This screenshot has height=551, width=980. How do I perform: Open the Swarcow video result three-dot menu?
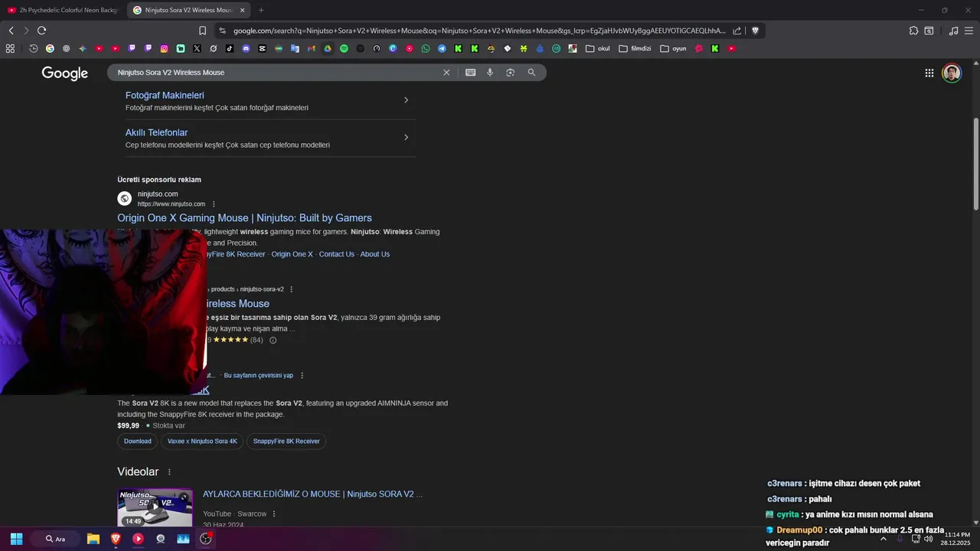click(x=274, y=514)
